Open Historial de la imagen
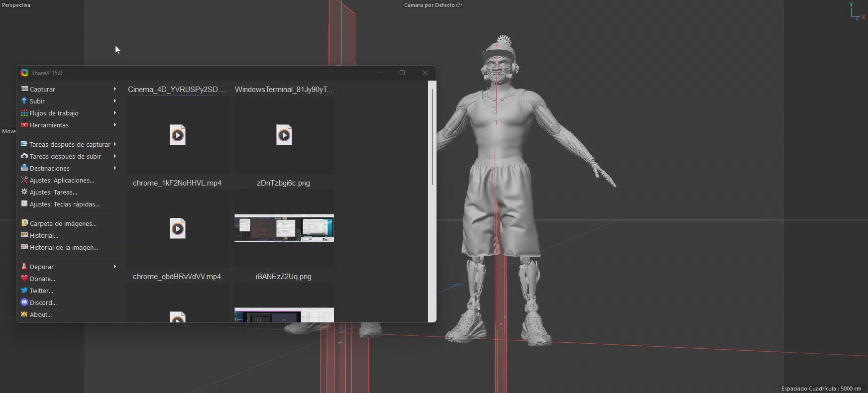 pyautogui.click(x=64, y=247)
